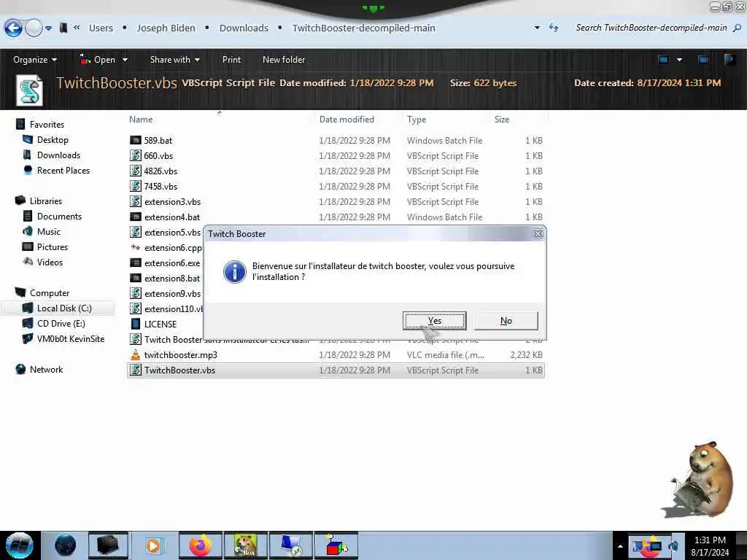Open media player taskbar icon
Image resolution: width=747 pixels, height=560 pixels.
pyautogui.click(x=154, y=545)
